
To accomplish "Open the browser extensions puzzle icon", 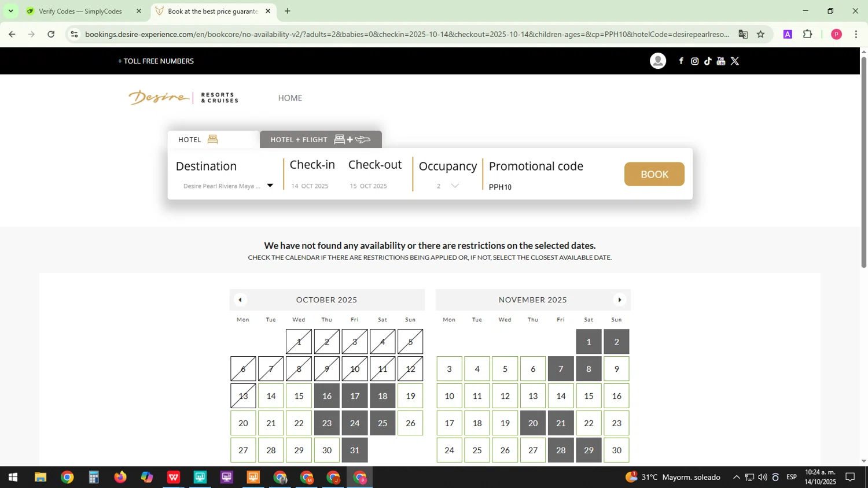I will [808, 34].
